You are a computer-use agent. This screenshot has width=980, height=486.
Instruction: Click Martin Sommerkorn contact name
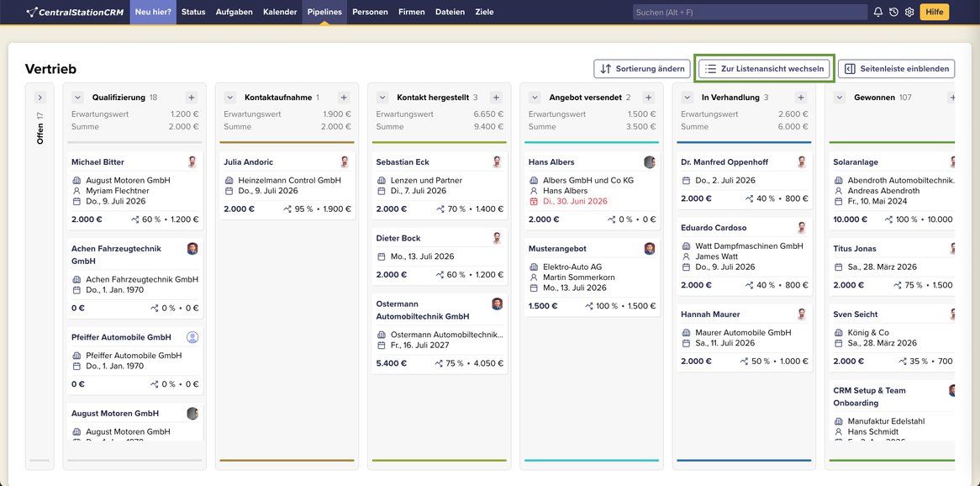579,277
